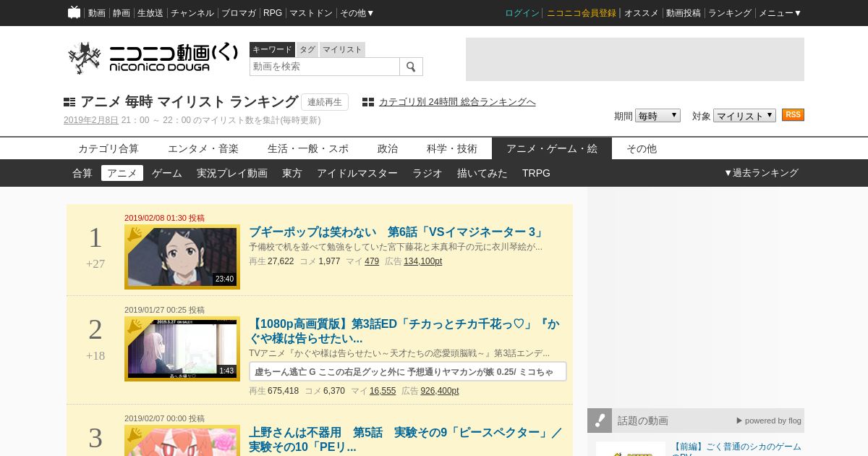Open マストドン in the top bar

(311, 13)
